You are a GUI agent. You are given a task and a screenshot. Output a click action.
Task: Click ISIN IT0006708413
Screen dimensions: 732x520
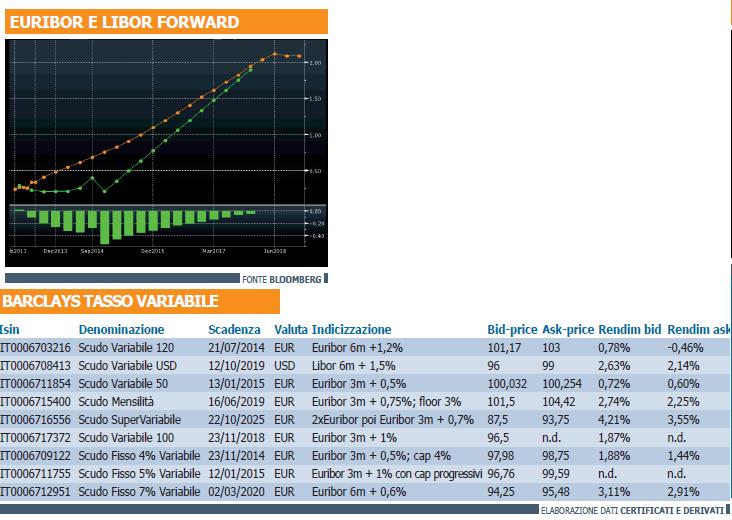coord(35,365)
